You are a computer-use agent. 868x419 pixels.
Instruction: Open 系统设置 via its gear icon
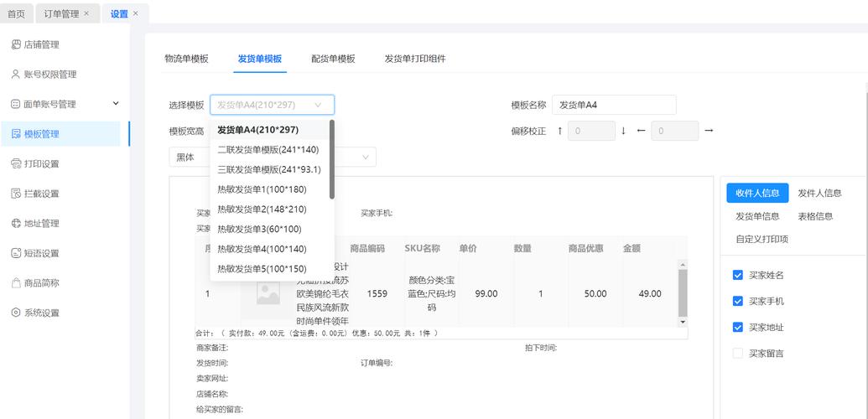point(16,313)
